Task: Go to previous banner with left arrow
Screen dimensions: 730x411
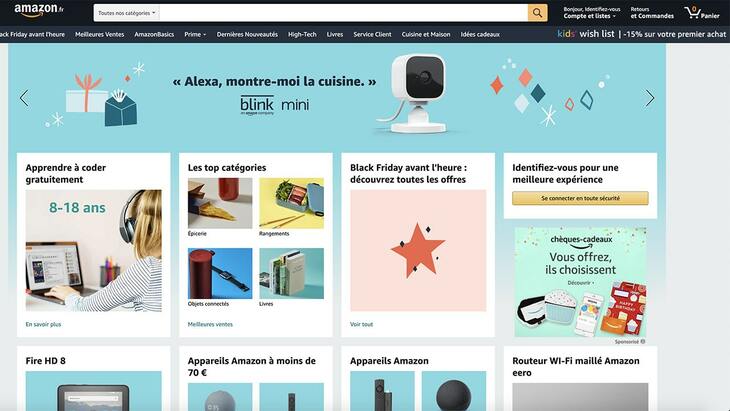Action: coord(24,98)
